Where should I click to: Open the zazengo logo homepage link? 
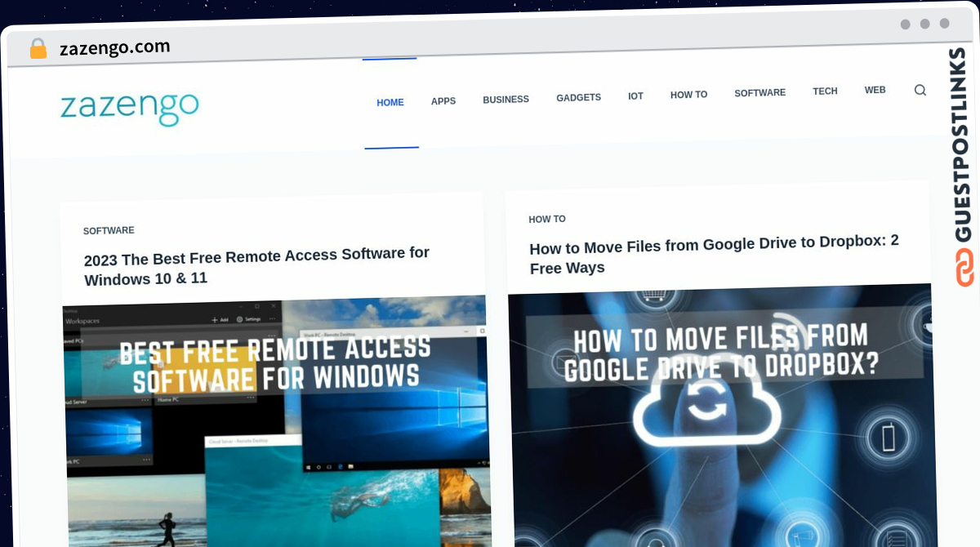(x=129, y=108)
